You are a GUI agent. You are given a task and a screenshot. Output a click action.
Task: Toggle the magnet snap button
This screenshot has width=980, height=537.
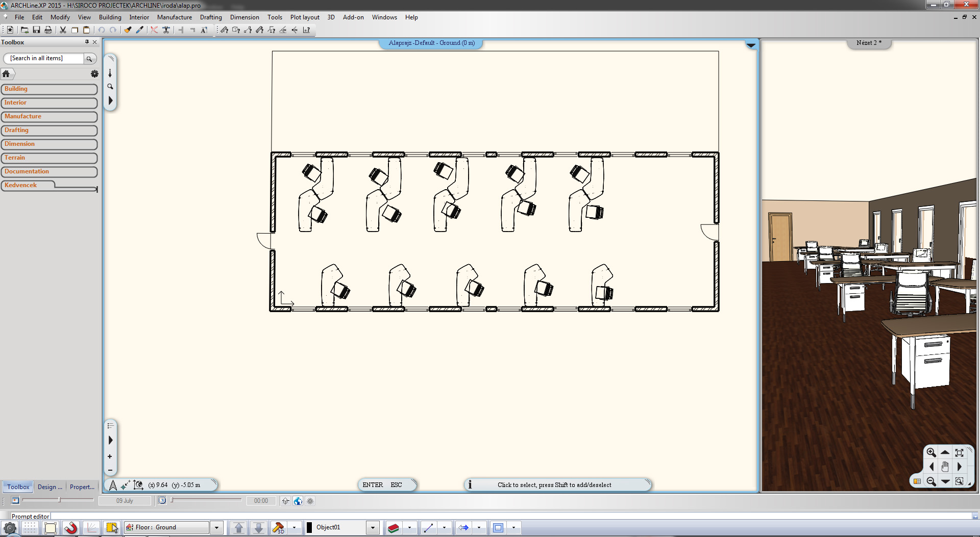coord(71,528)
